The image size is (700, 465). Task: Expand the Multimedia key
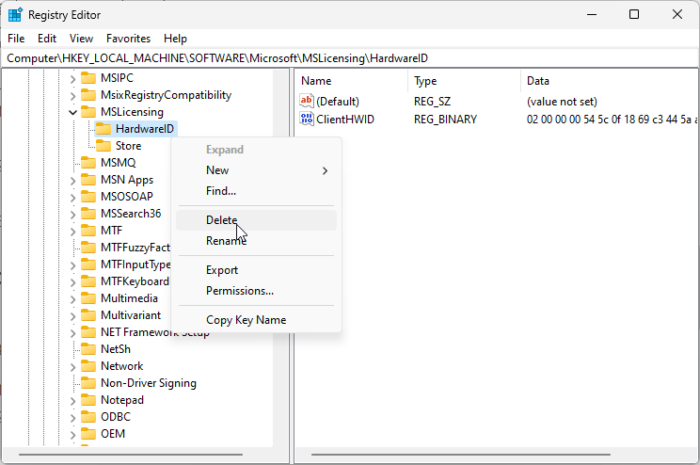point(73,299)
